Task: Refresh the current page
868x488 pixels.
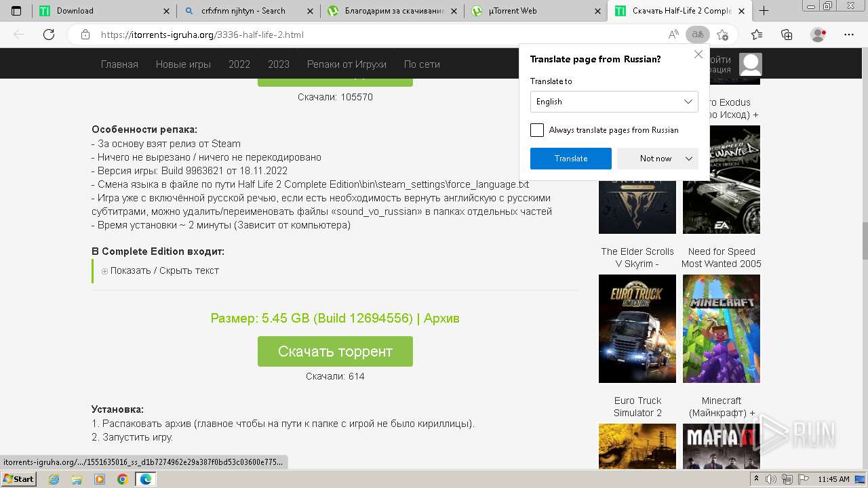Action: click(x=49, y=35)
